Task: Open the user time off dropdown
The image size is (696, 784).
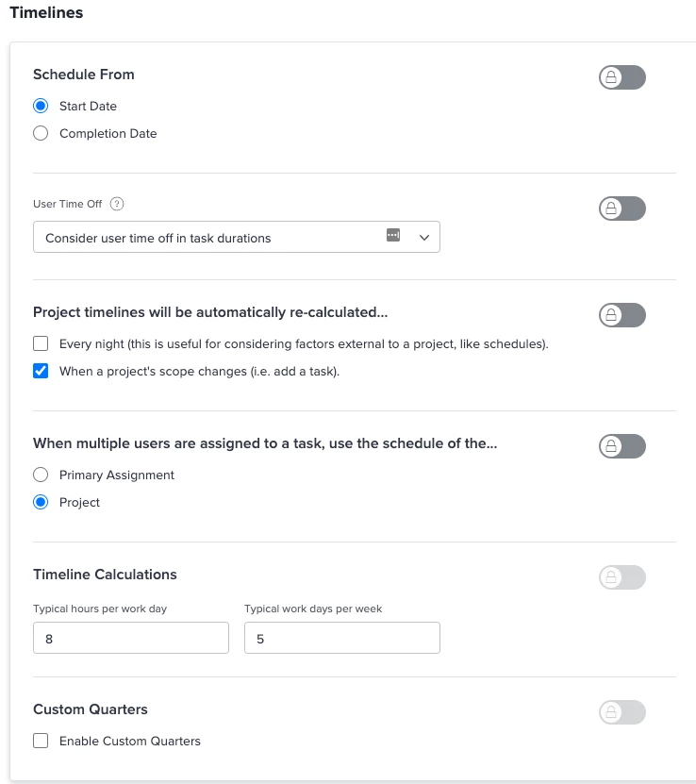Action: pyautogui.click(x=207, y=238)
